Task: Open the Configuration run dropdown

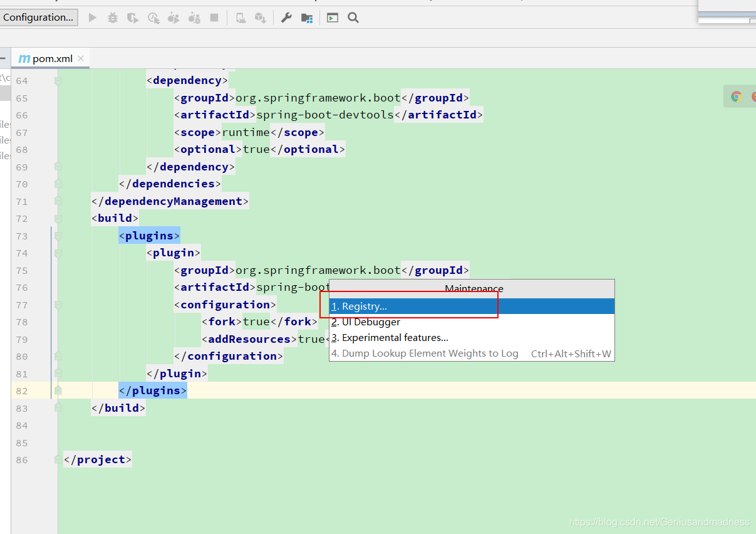Action: pyautogui.click(x=39, y=17)
